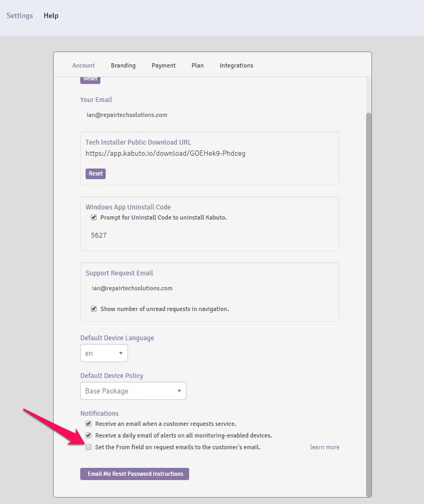Screen dimensions: 424x504
Task: Open the Plan tab
Action: [x=198, y=65]
